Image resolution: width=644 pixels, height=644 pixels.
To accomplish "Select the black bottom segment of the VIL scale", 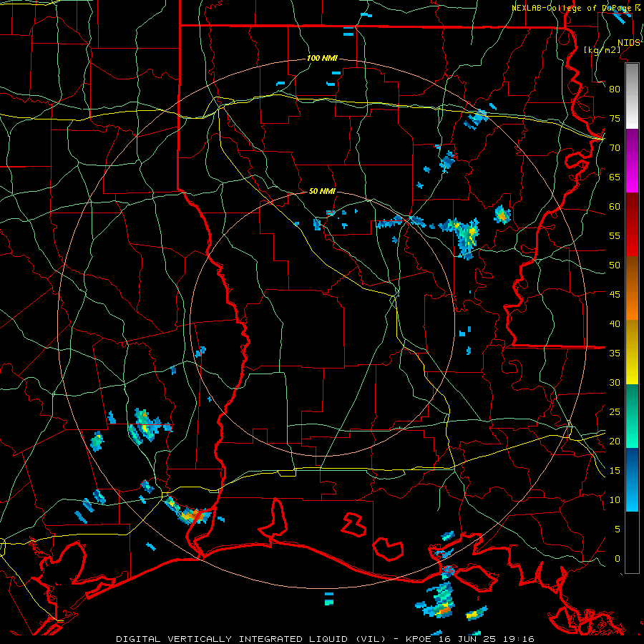I will 632,542.
